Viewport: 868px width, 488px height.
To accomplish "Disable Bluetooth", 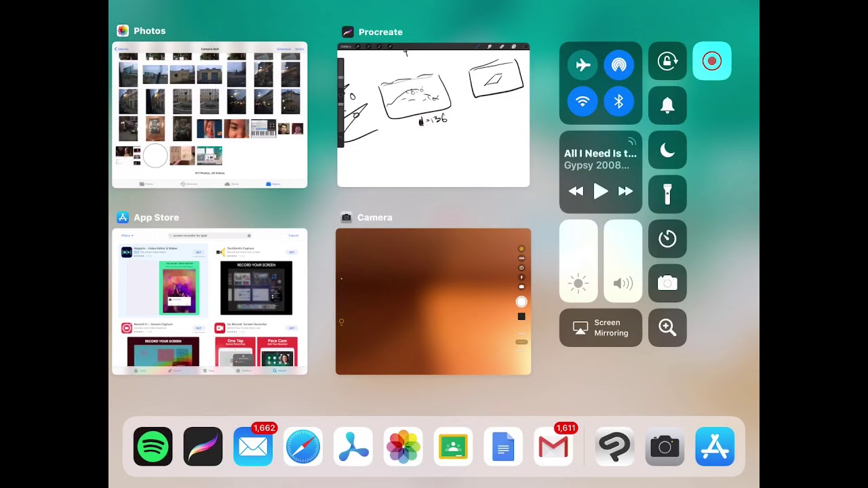I will tap(618, 102).
